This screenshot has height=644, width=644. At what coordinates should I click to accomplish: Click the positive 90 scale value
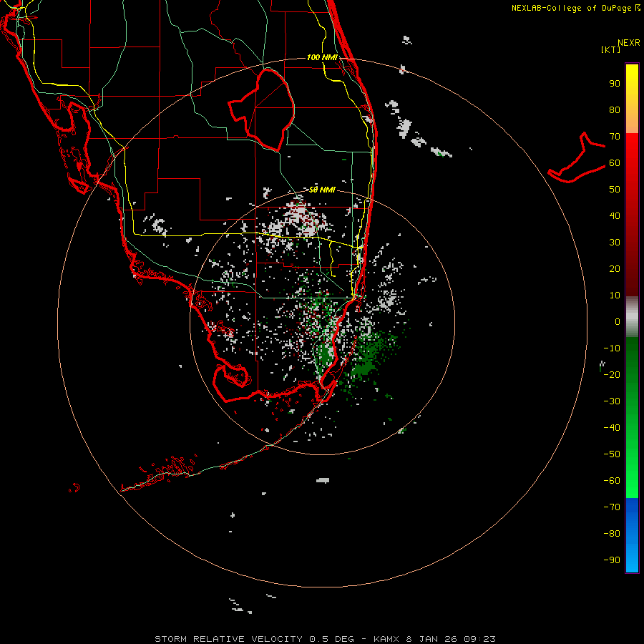615,84
